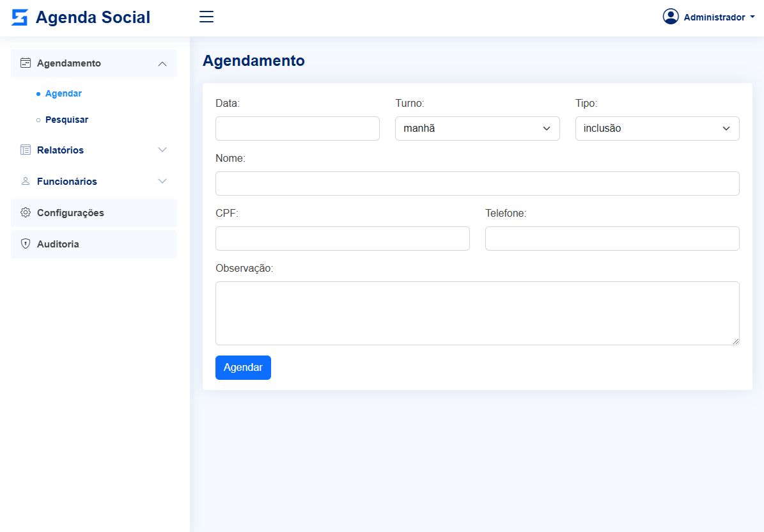
Task: Click the Agendamento calendar icon
Action: pyautogui.click(x=26, y=63)
